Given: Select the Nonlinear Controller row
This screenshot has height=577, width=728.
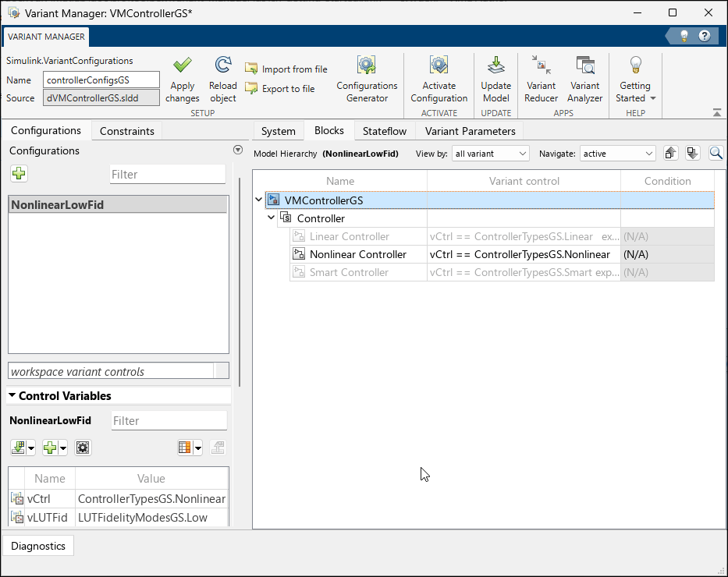Looking at the screenshot, I should pos(502,254).
